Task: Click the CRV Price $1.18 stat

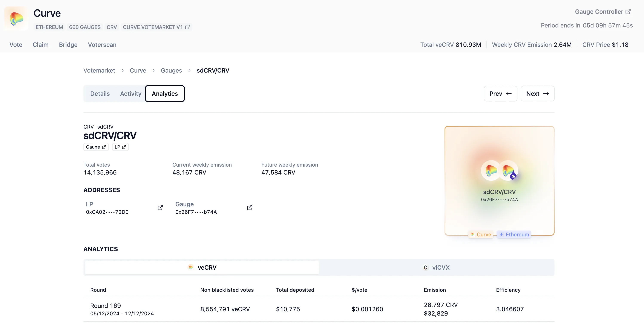Action: pyautogui.click(x=605, y=45)
